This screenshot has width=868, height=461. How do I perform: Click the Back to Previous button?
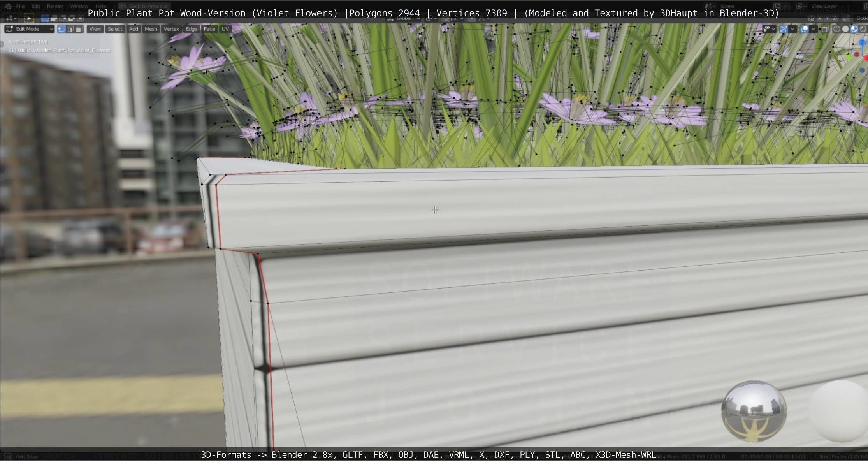coord(144,6)
